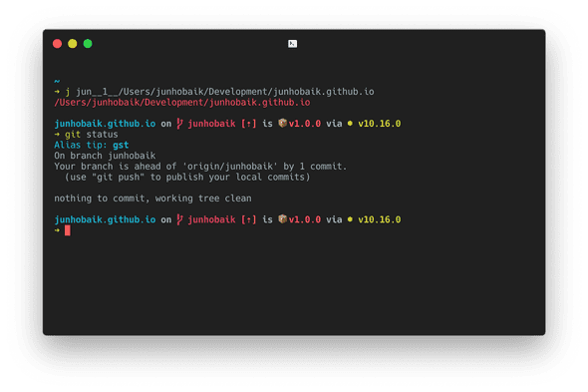The image size is (588, 392).
Task: Click the tilde home directory indicator
Action: point(57,81)
